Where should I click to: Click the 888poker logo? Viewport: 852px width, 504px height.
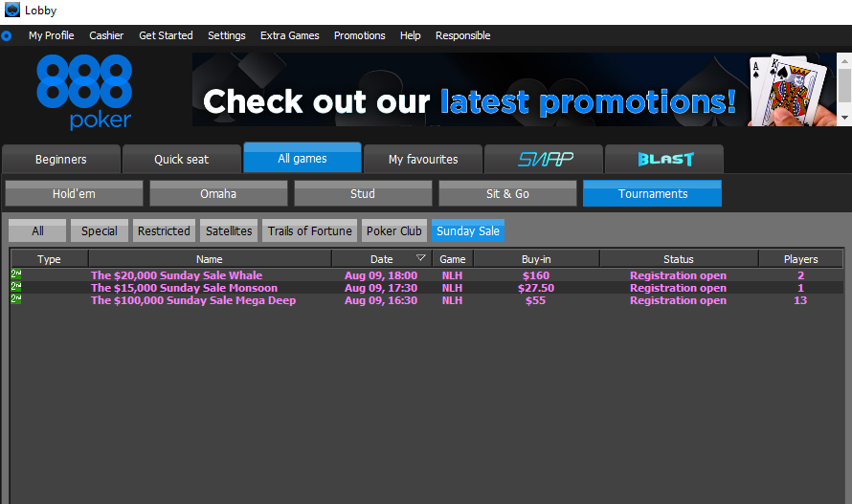pyautogui.click(x=84, y=91)
